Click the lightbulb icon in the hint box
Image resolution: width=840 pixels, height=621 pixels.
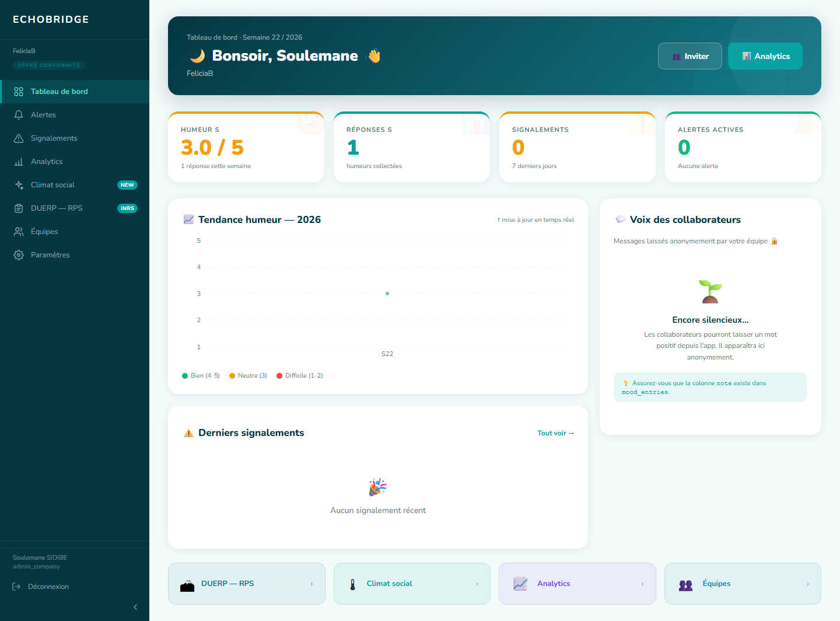[626, 383]
